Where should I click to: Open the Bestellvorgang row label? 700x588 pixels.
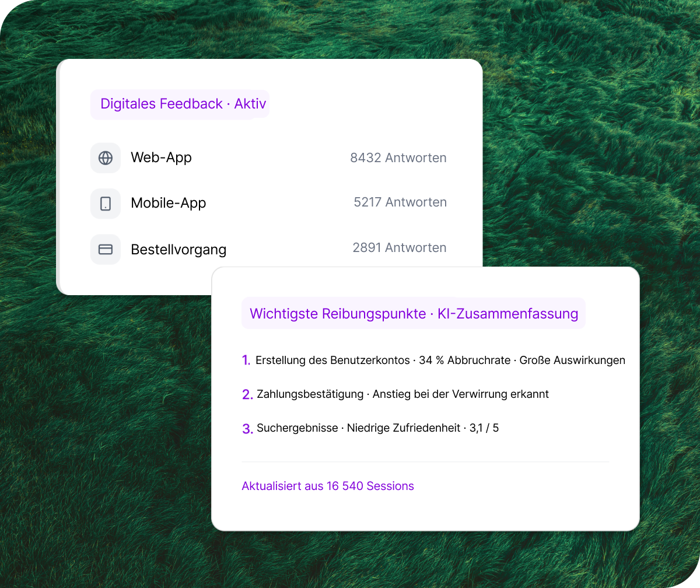[x=178, y=250]
